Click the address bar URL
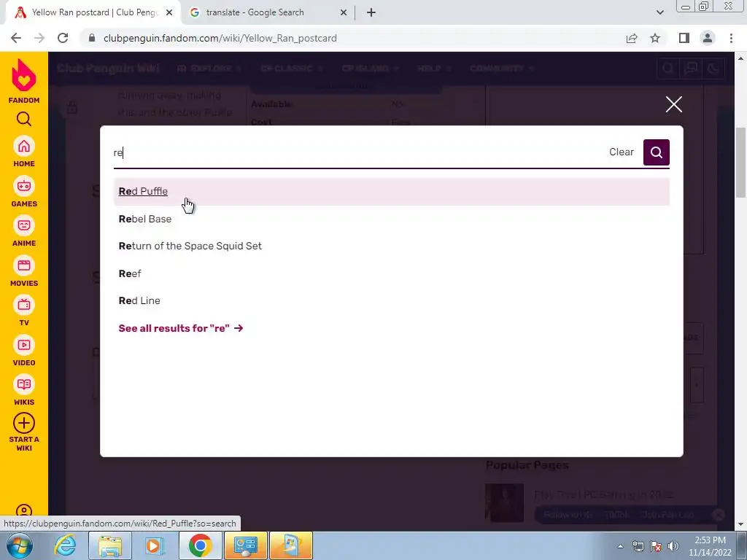This screenshot has height=560, width=747. [220, 38]
